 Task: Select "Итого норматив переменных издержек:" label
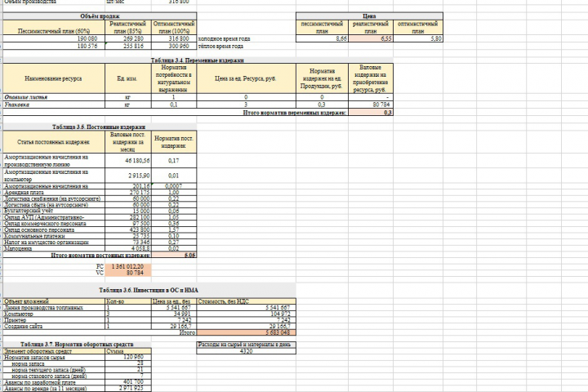(x=295, y=112)
